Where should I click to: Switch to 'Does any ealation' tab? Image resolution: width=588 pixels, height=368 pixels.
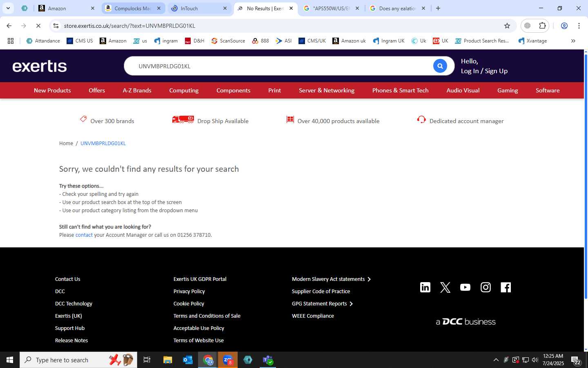(x=397, y=8)
